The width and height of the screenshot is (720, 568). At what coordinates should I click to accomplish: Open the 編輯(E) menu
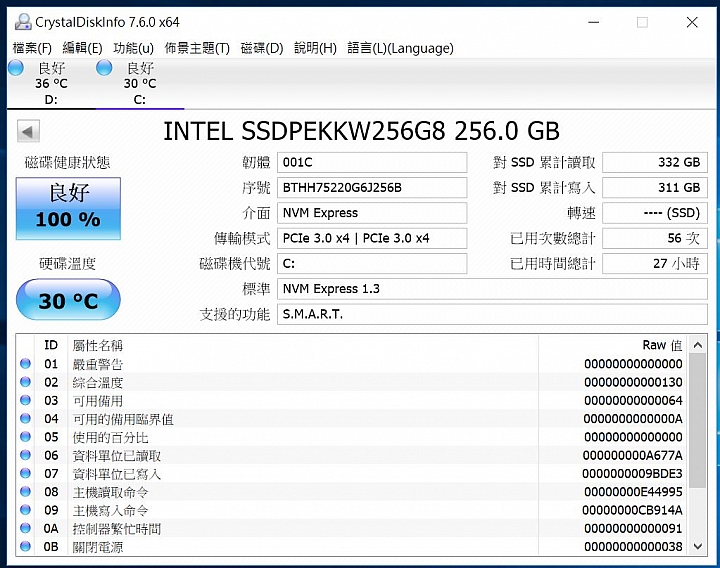(82, 48)
